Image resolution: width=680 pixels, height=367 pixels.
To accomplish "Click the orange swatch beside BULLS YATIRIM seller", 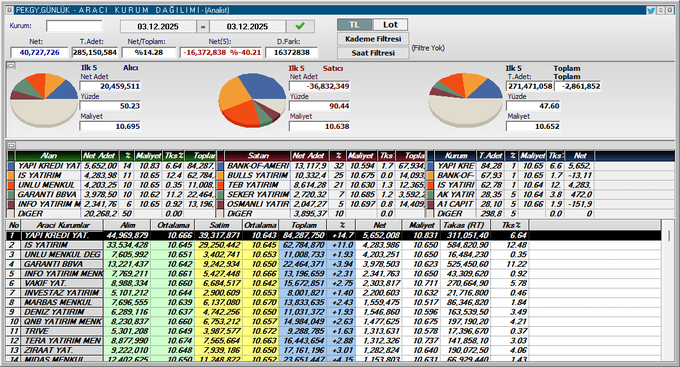I will coord(220,175).
